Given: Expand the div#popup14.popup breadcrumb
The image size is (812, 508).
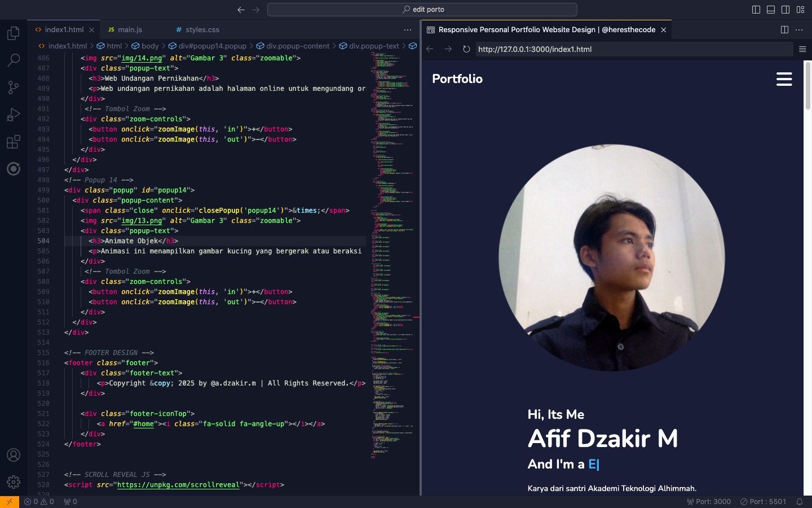Looking at the screenshot, I should (208, 46).
